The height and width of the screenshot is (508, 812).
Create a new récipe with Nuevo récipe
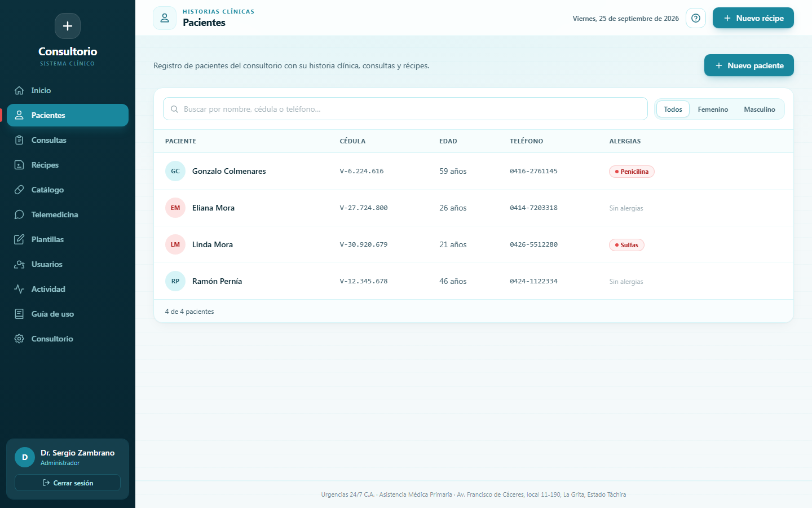tap(753, 18)
